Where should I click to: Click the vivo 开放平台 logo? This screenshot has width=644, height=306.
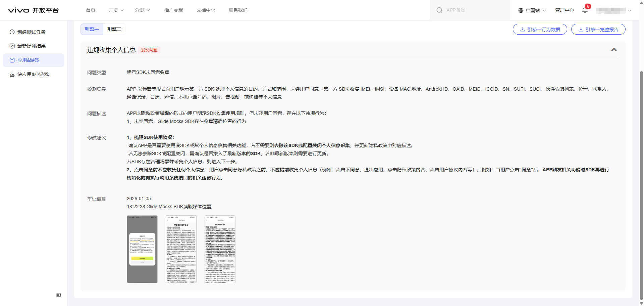pyautogui.click(x=33, y=10)
